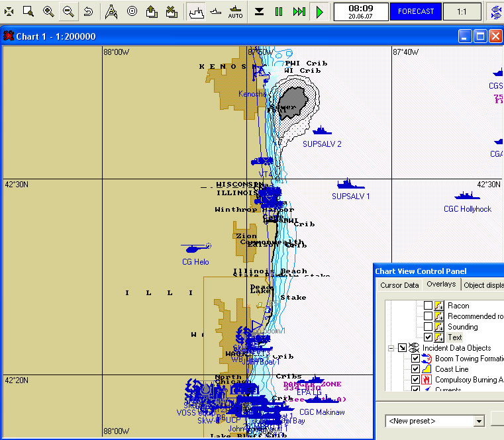This screenshot has width=504, height=440.
Task: Collapse the Incident Data Objects tree node
Action: click(x=391, y=348)
